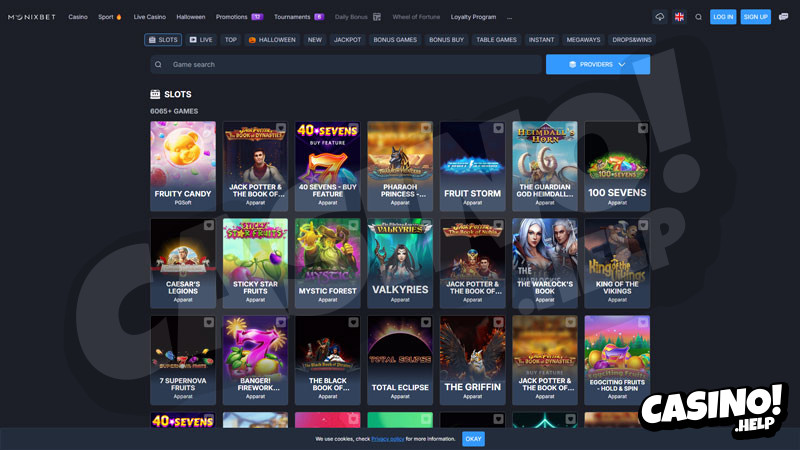Click the Daily Bonus calendar icon
The width and height of the screenshot is (800, 450).
[x=377, y=17]
